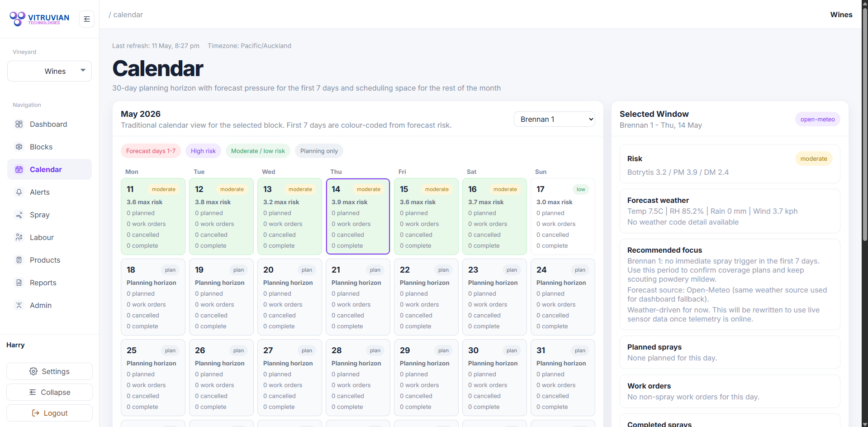
Task: Click the Collapse sidebar button label
Action: [56, 392]
